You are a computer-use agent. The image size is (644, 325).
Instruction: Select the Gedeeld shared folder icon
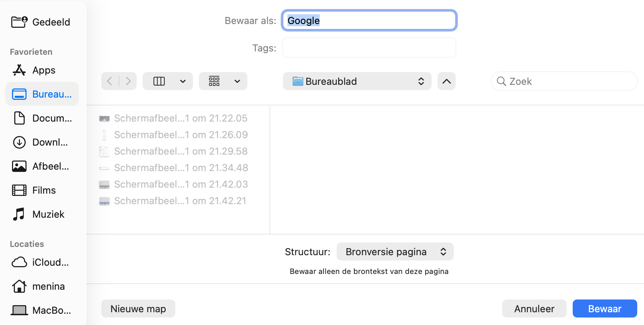[19, 21]
